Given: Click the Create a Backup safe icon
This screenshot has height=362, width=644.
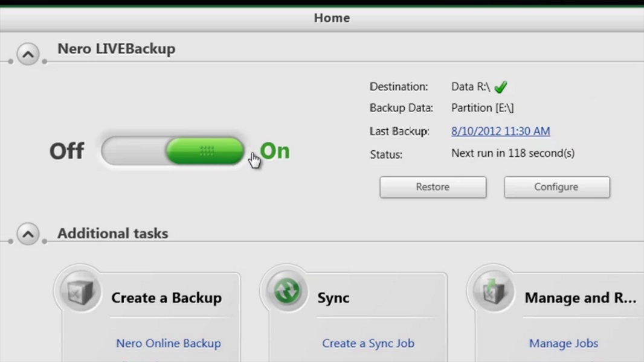Looking at the screenshot, I should click(80, 293).
